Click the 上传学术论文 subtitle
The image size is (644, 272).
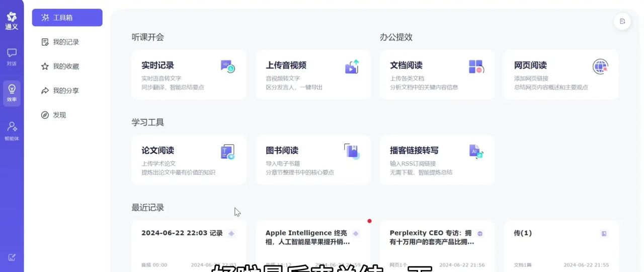click(158, 164)
